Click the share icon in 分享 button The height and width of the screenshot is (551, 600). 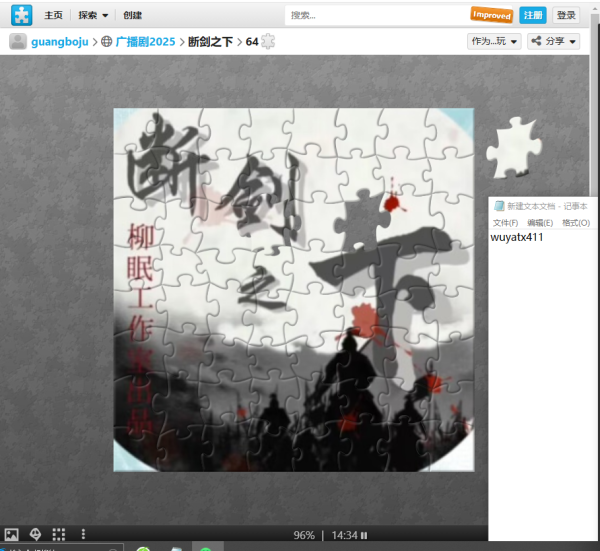click(x=536, y=41)
